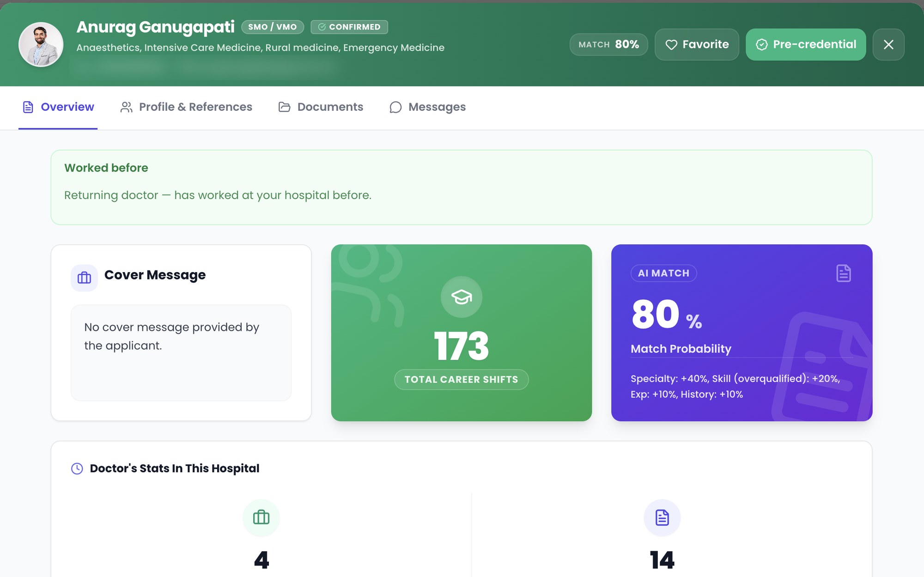Click the "Returning doctor" notice text
The width and height of the screenshot is (924, 577).
pyautogui.click(x=218, y=195)
